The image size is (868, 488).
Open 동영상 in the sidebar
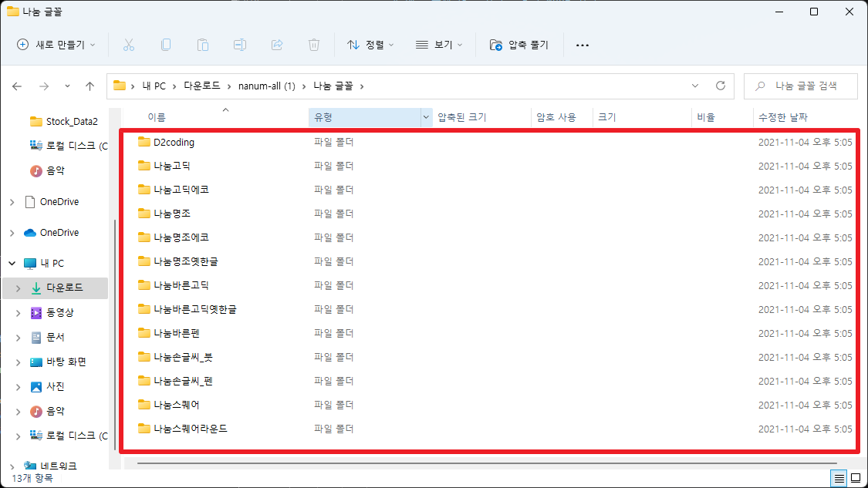coord(59,312)
